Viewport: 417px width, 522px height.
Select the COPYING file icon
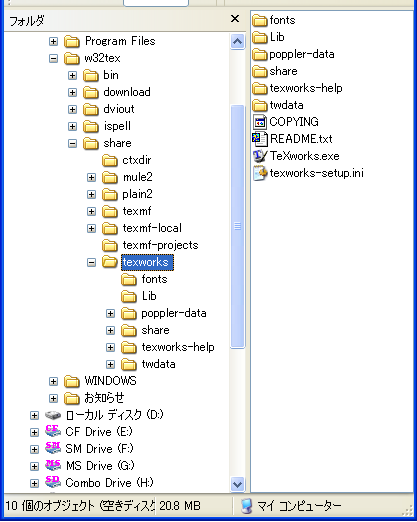[x=260, y=122]
